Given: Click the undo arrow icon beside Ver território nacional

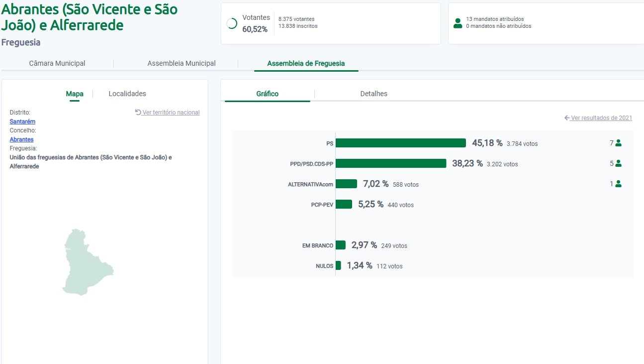Looking at the screenshot, I should click(138, 113).
